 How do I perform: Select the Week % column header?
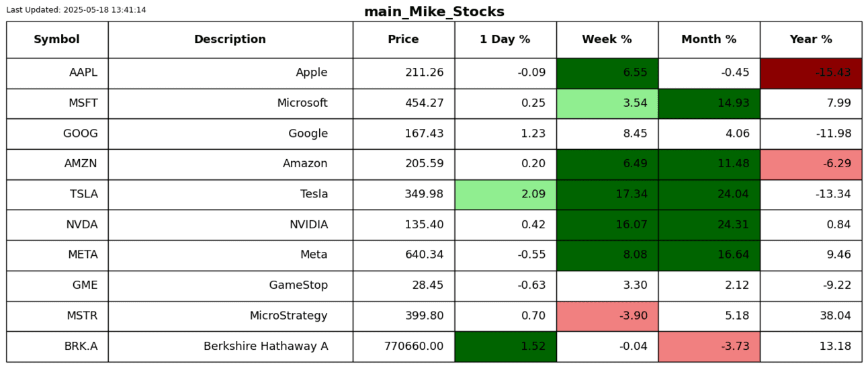point(607,40)
